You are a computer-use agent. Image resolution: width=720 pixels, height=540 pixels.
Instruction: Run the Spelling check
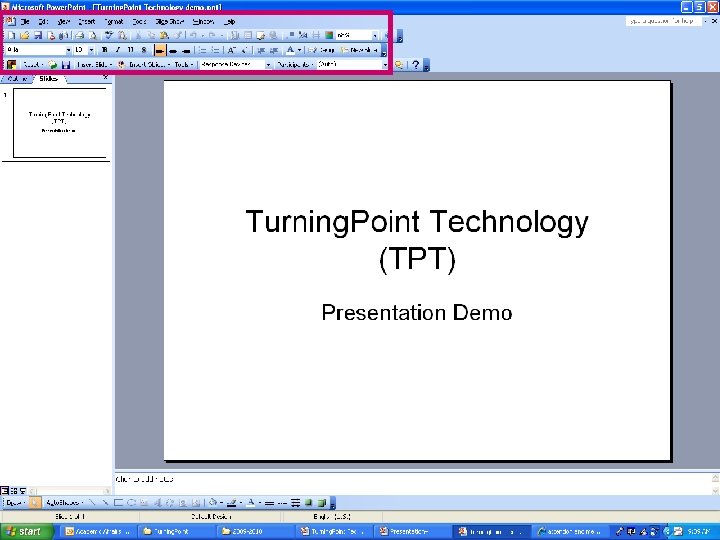(x=109, y=35)
